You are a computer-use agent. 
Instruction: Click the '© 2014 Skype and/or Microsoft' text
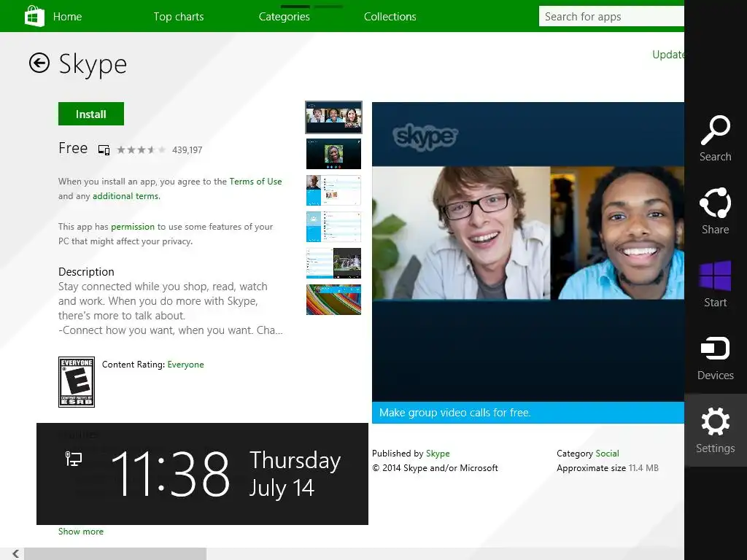pyautogui.click(x=435, y=468)
